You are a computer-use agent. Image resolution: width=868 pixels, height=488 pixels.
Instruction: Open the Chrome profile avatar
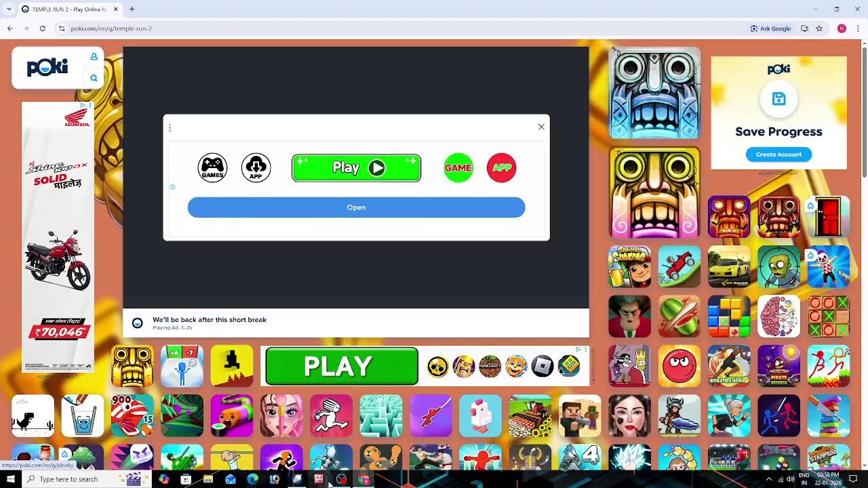pos(842,28)
